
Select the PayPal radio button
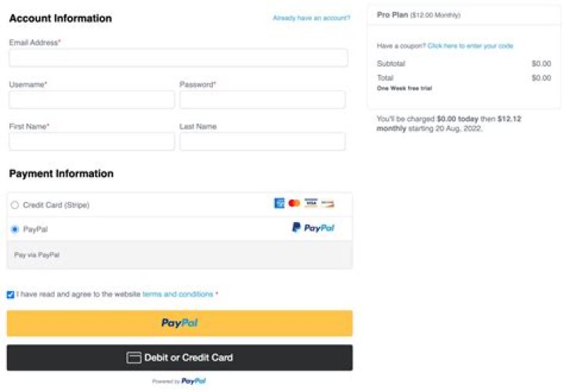pyautogui.click(x=15, y=229)
